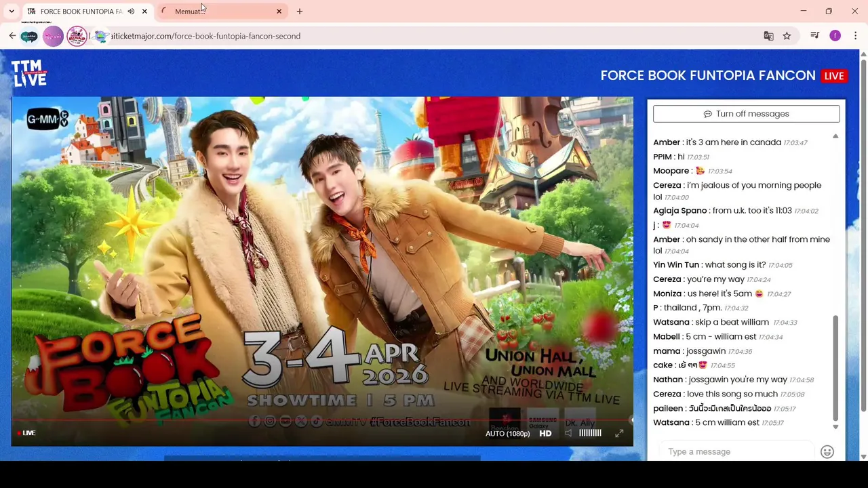Image resolution: width=868 pixels, height=488 pixels.
Task: Click Amber's message about 3 am in canada
Action: coord(730,142)
